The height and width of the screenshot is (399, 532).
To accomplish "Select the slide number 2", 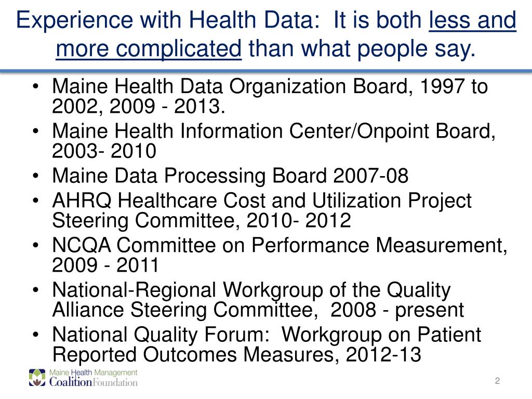I will [497, 381].
